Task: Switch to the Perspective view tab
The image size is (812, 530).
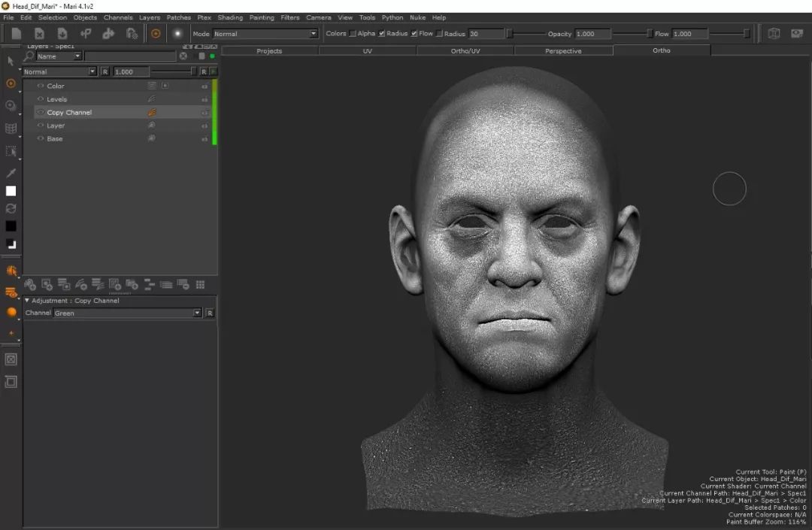Action: pos(563,51)
